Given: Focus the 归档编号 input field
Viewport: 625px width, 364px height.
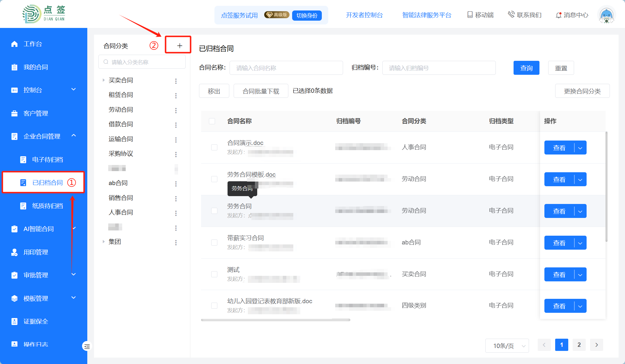Looking at the screenshot, I should [x=439, y=68].
